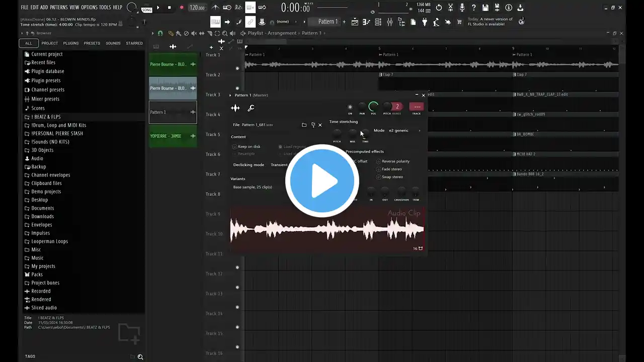The width and height of the screenshot is (644, 362).
Task: Click the waveform preview in Pattern 1 window
Action: [x=327, y=229]
